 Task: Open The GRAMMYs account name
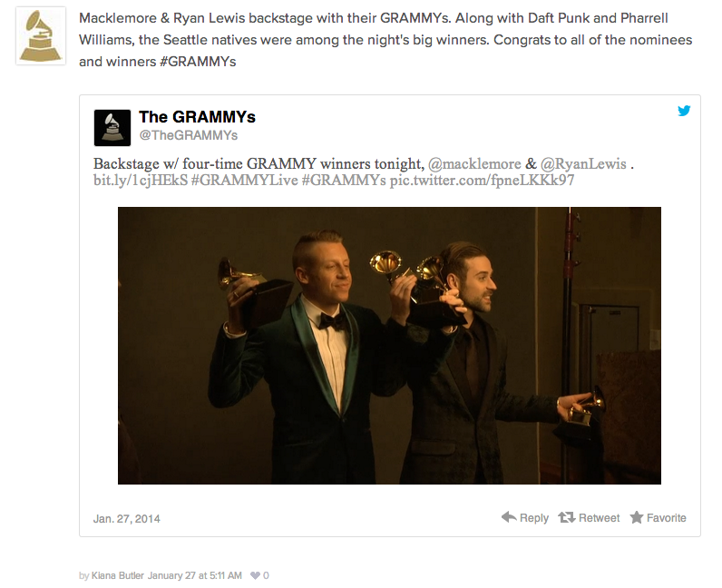pos(197,117)
